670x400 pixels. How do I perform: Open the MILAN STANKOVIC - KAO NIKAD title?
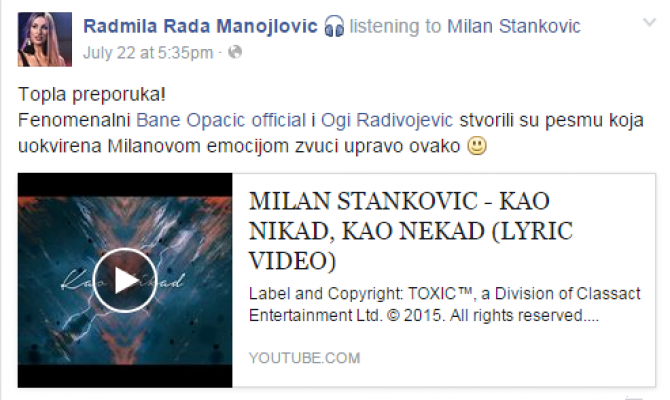[x=411, y=231]
